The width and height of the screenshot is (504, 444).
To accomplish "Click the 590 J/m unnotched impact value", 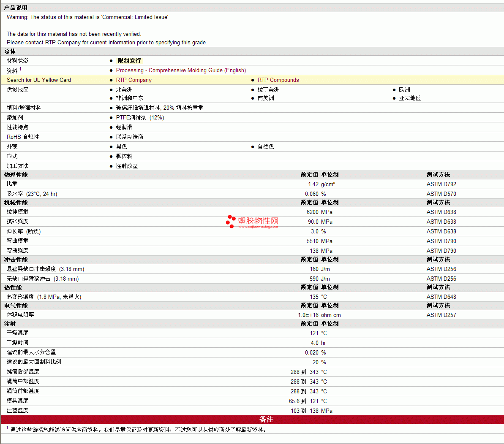I will click(x=320, y=279).
